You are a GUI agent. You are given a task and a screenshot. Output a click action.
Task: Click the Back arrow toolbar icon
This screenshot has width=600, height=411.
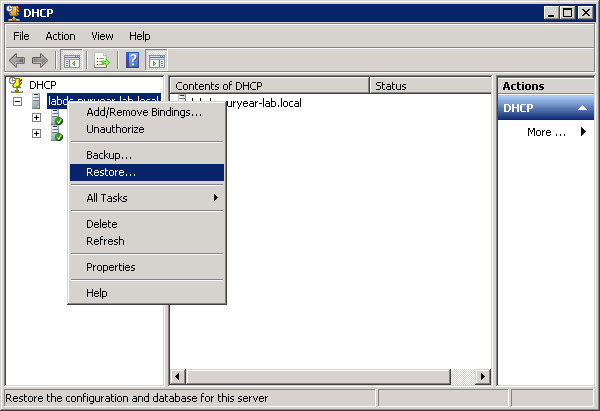point(17,60)
